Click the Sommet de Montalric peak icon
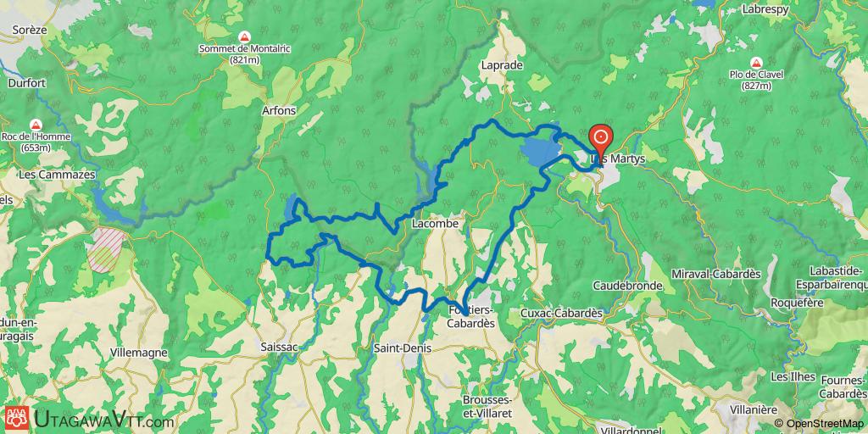The width and height of the screenshot is (868, 434). pyautogui.click(x=243, y=37)
